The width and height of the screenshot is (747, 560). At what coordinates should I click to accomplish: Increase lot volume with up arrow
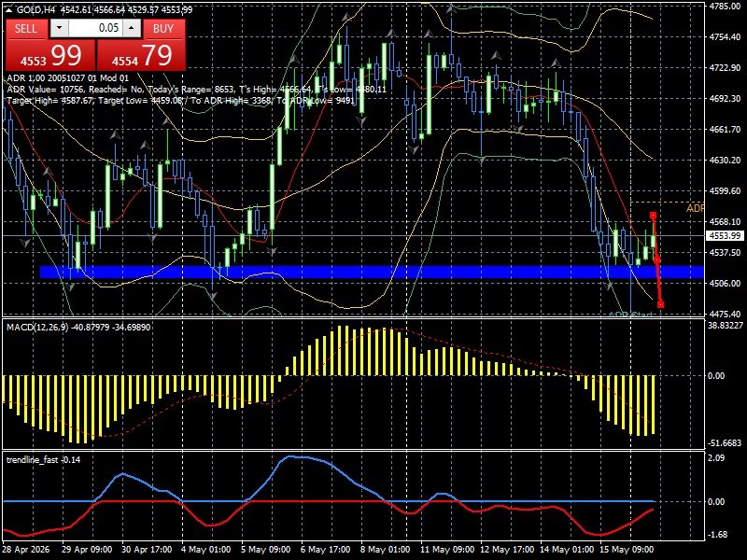(132, 28)
